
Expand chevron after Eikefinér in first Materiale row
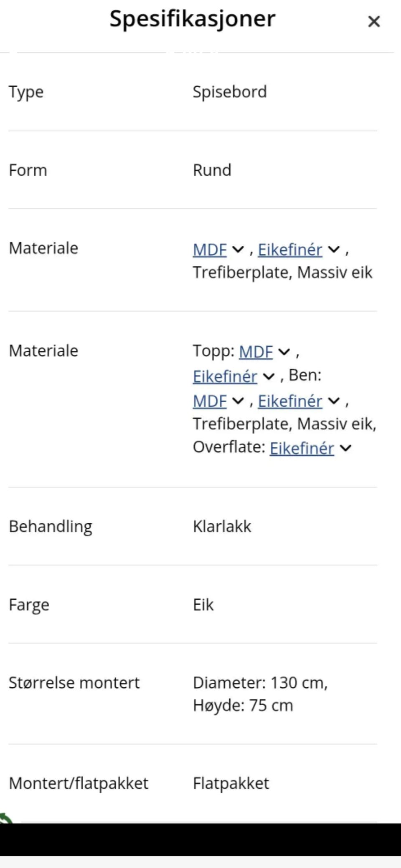334,250
